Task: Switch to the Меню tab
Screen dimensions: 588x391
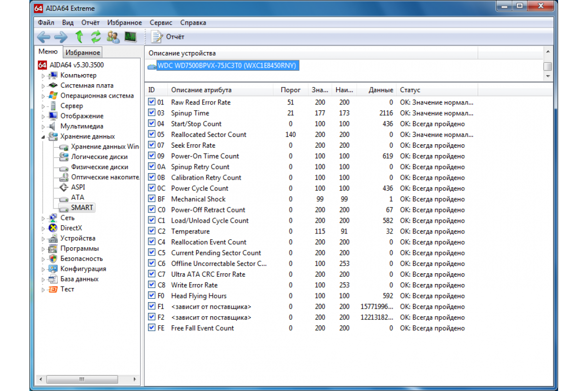Action: [x=48, y=52]
